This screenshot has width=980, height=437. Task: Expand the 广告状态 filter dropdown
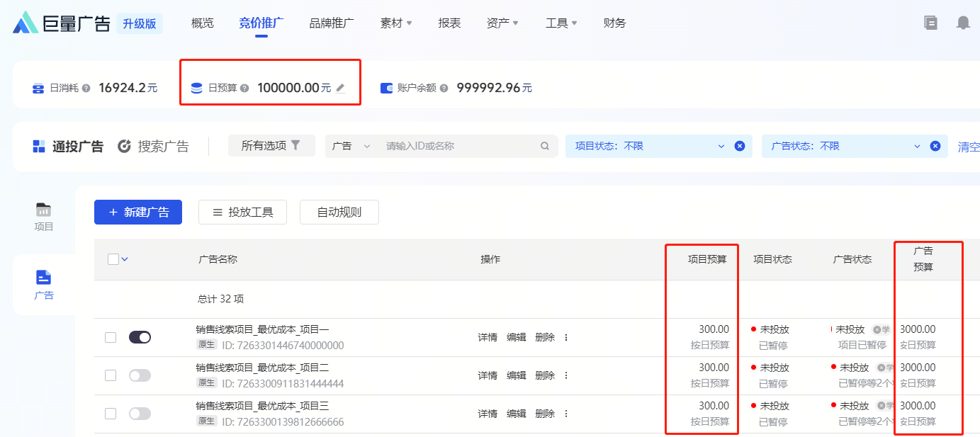point(918,146)
